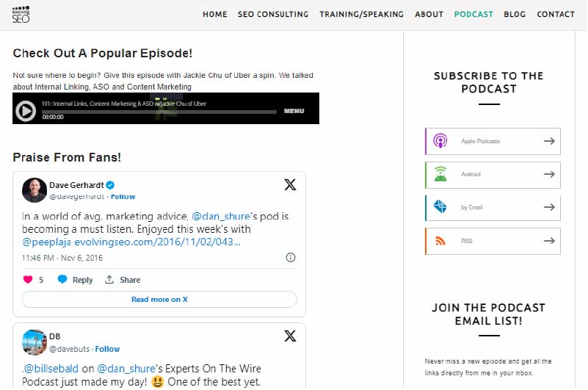Image resolution: width=588 pixels, height=390 pixels.
Task: Follow Dave Gerhardt on X
Action: click(123, 197)
